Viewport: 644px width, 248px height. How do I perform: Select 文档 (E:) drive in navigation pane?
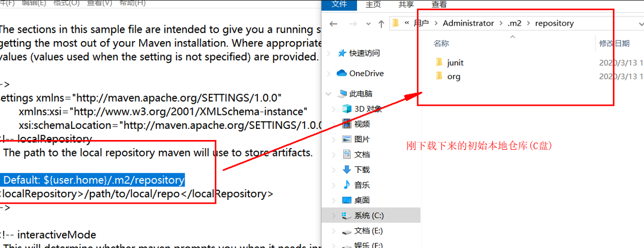369,231
